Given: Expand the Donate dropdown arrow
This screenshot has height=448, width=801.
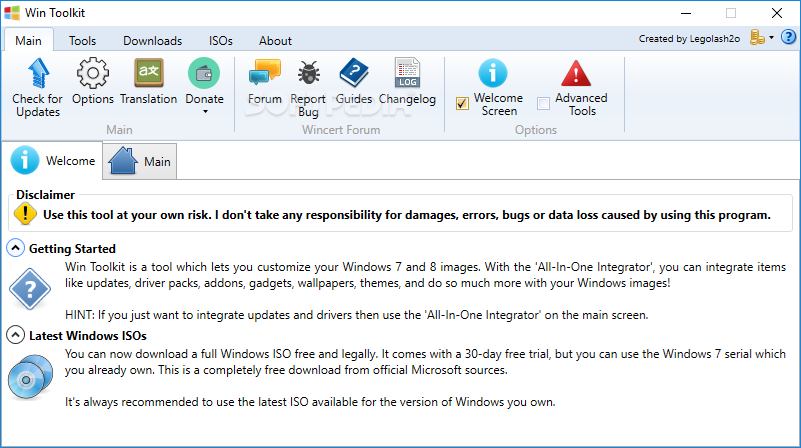Looking at the screenshot, I should pos(205,111).
